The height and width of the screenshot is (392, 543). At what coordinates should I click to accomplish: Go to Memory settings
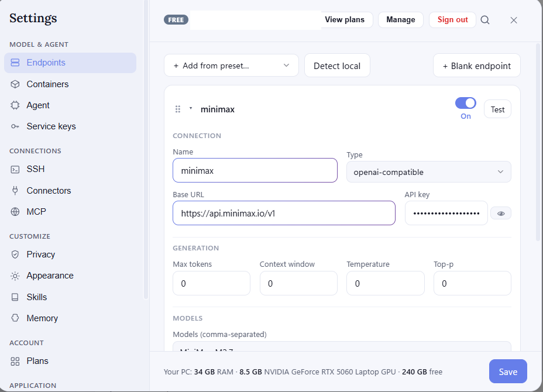tap(70, 318)
